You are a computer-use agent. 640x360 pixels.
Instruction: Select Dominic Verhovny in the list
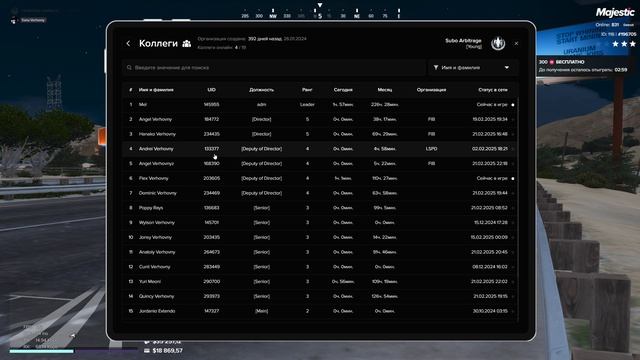tap(320, 193)
